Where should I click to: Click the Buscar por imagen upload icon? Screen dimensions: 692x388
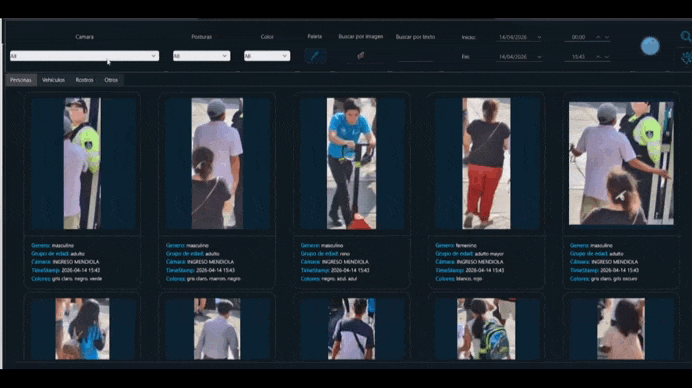click(361, 56)
